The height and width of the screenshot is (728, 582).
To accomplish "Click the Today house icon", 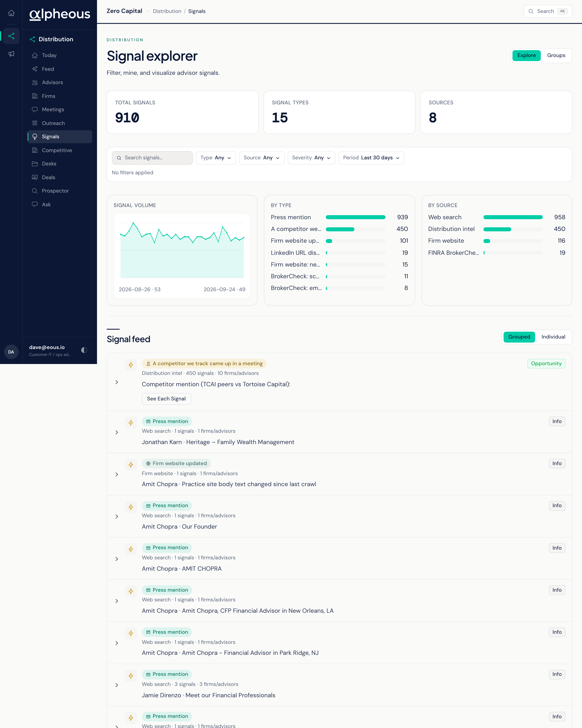I will (35, 55).
